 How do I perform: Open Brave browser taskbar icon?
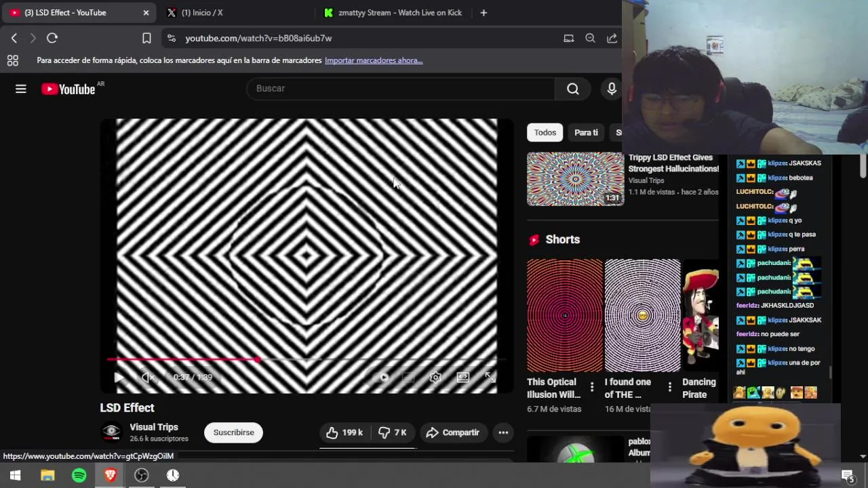(x=111, y=476)
